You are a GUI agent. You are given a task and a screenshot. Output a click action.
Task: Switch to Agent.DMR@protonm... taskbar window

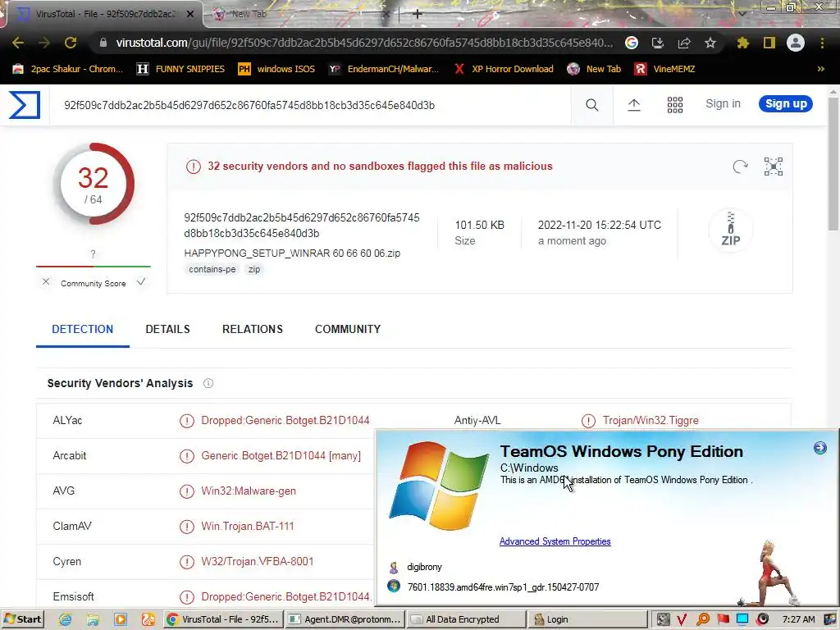pyautogui.click(x=345, y=619)
